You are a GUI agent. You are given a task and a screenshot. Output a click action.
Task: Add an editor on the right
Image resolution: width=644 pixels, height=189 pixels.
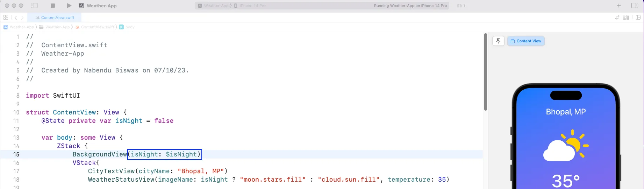click(x=638, y=17)
